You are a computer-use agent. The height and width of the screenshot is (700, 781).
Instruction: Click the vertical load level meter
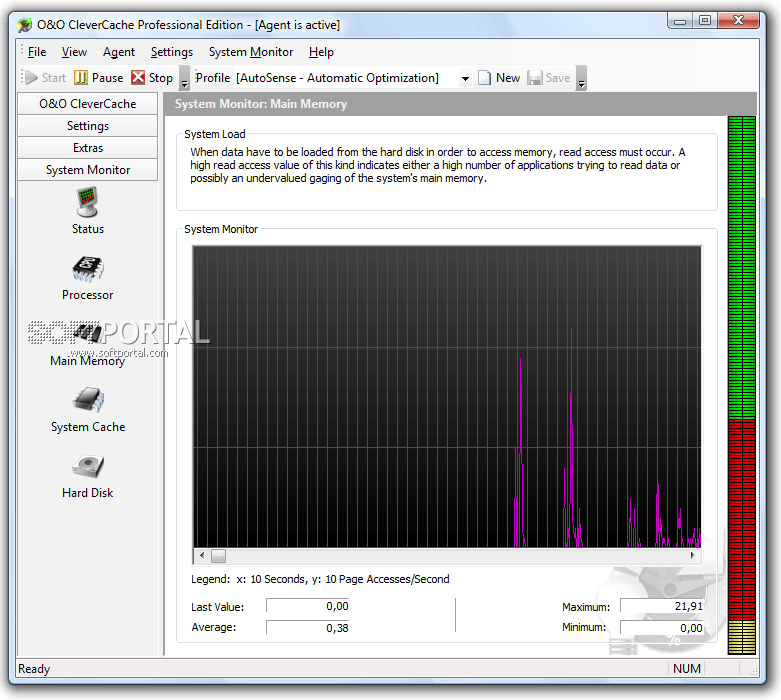point(742,385)
